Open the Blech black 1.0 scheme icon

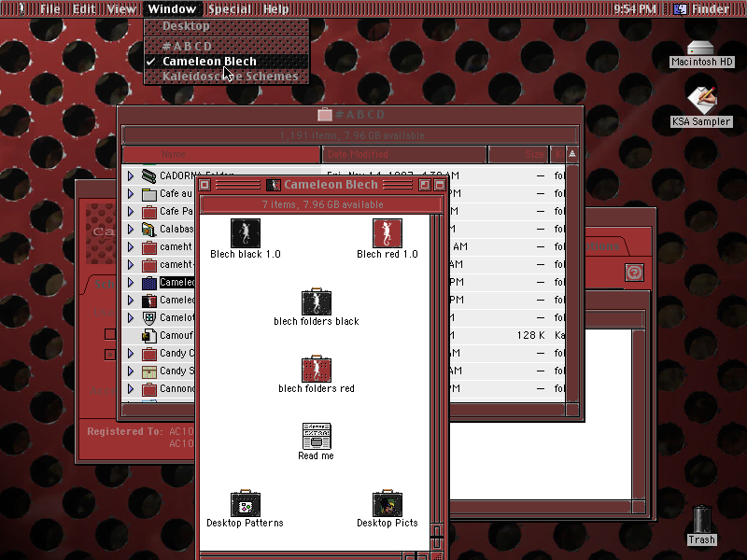(x=246, y=233)
